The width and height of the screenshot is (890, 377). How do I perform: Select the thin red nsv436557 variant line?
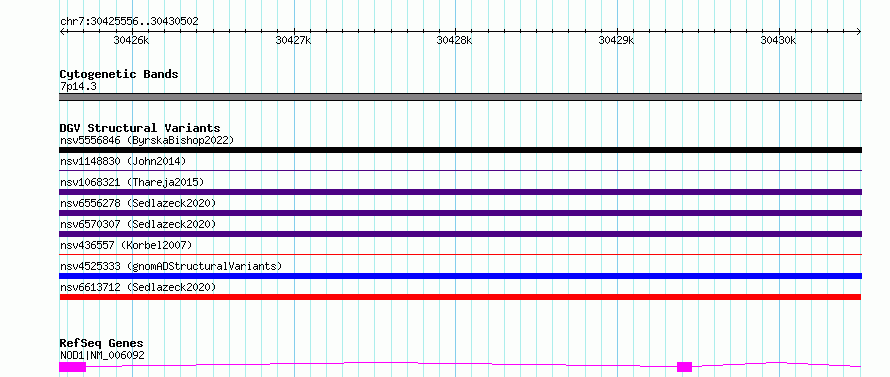(x=460, y=254)
